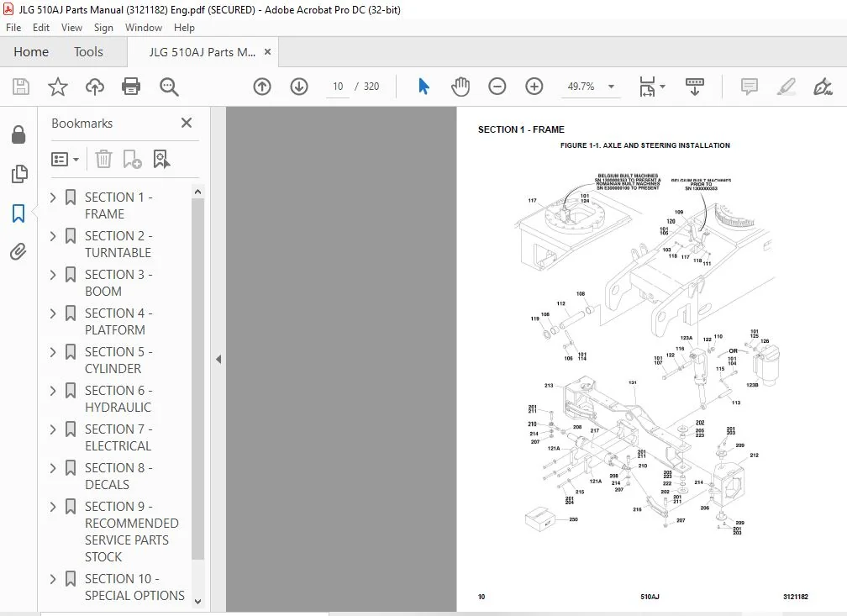The width and height of the screenshot is (847, 616).
Task: Collapse the navigation pane arrow
Action: pos(218,360)
